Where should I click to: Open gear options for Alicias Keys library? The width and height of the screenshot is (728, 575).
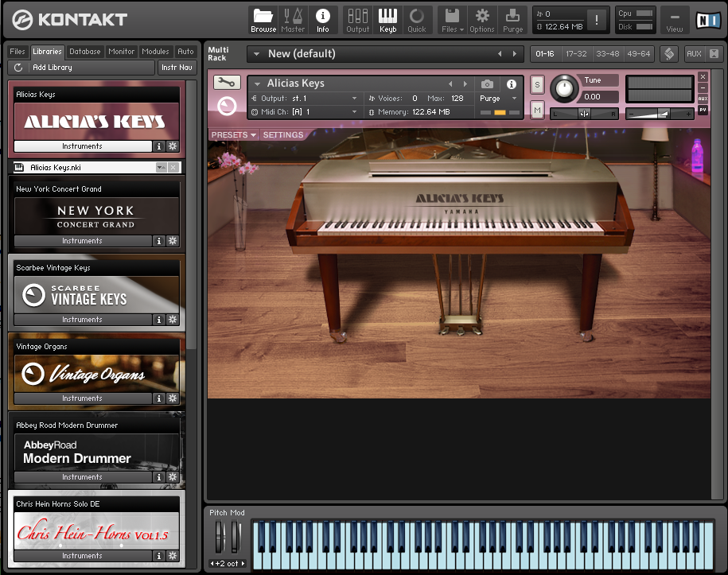(x=173, y=146)
